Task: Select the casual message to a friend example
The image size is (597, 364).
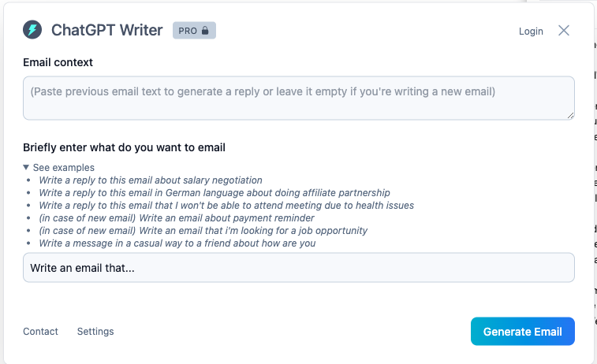Action: (177, 243)
